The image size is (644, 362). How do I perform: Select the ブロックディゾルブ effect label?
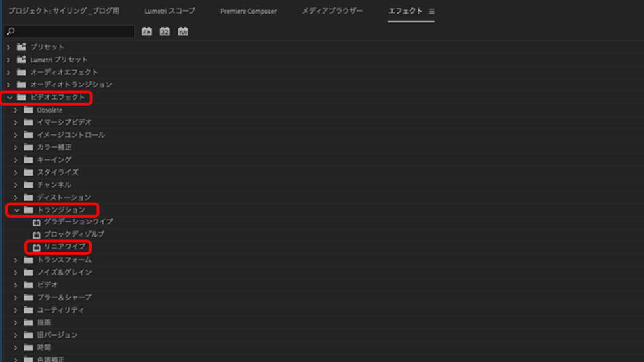pos(74,234)
